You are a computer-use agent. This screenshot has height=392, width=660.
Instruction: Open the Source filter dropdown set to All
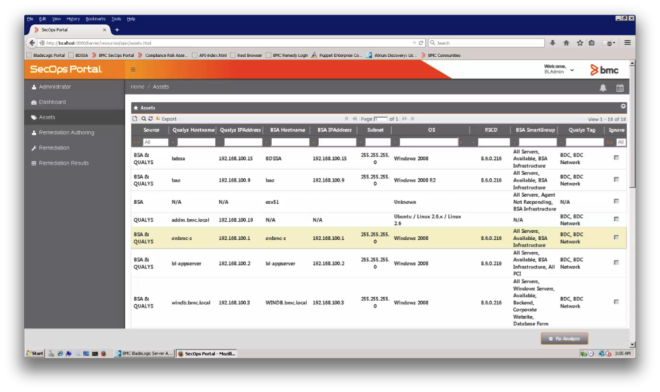click(x=155, y=142)
